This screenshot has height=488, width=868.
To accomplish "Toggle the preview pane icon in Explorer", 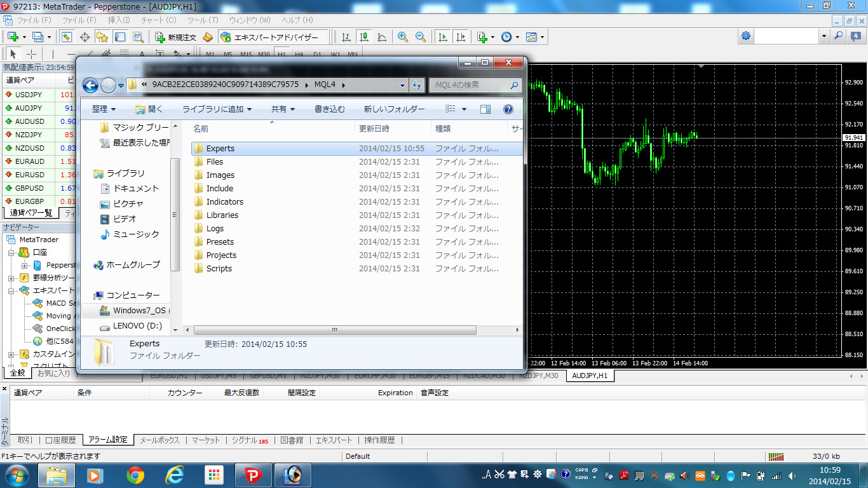I will pos(485,109).
